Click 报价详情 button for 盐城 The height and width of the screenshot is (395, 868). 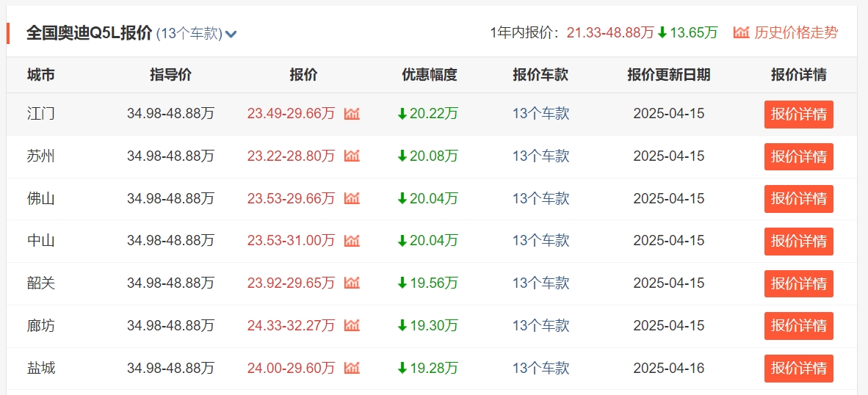pyautogui.click(x=798, y=368)
